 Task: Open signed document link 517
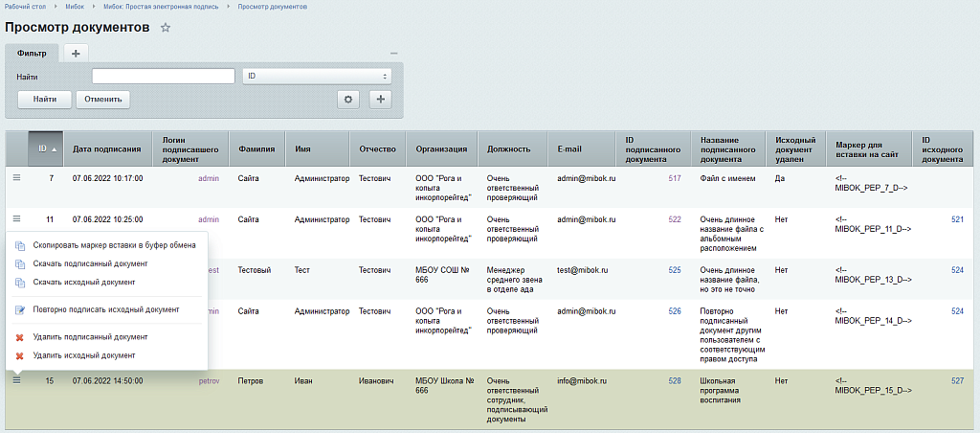coord(675,178)
